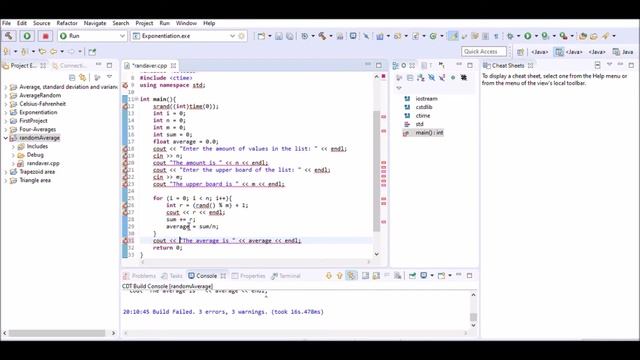Open dropdown arrow next to toolbar Run icon
The width and height of the screenshot is (640, 360).
click(536, 36)
